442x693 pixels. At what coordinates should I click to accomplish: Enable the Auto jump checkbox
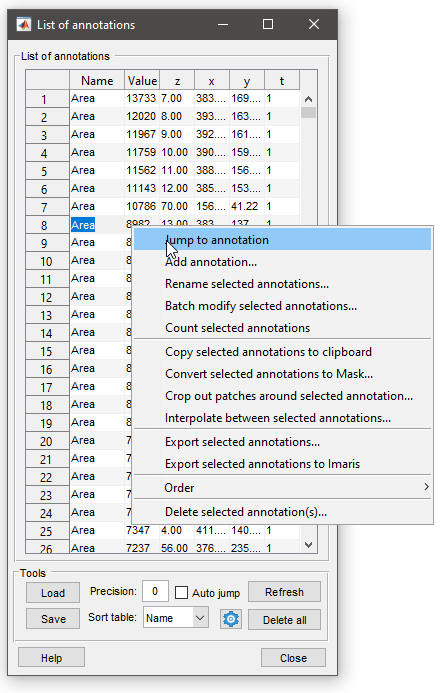coord(181,593)
